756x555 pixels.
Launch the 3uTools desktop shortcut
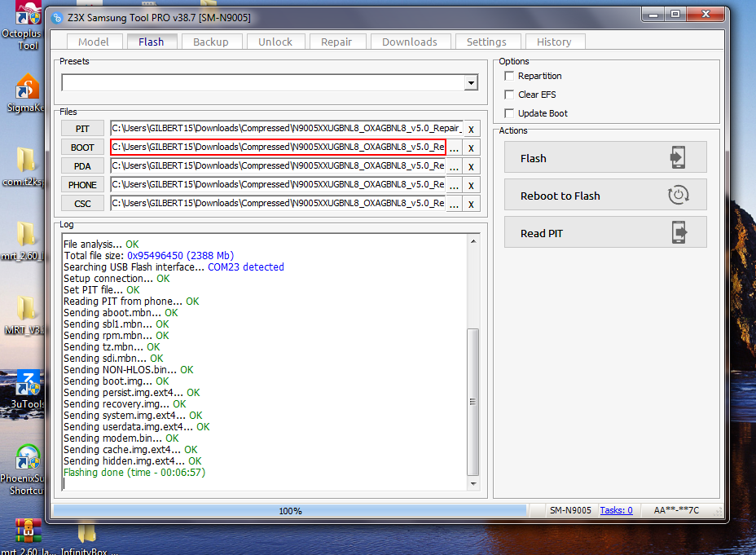coord(27,390)
